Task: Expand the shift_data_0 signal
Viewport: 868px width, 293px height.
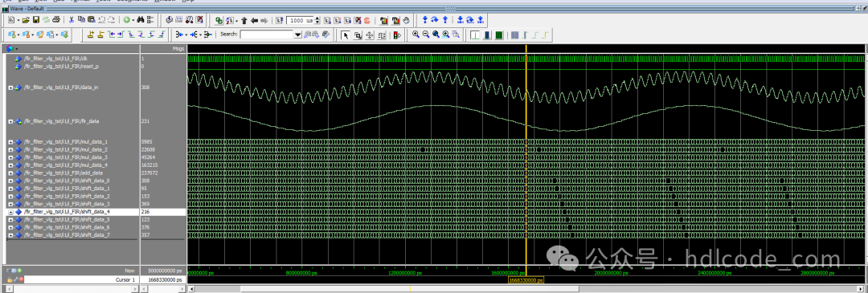Action: pos(10,181)
